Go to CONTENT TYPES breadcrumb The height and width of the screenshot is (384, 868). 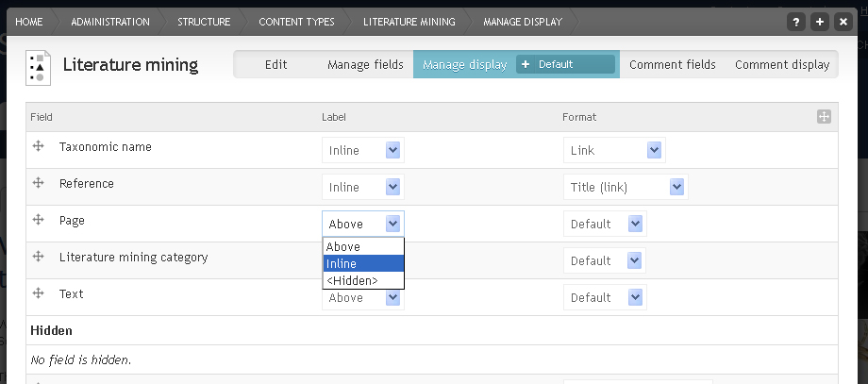click(x=296, y=22)
